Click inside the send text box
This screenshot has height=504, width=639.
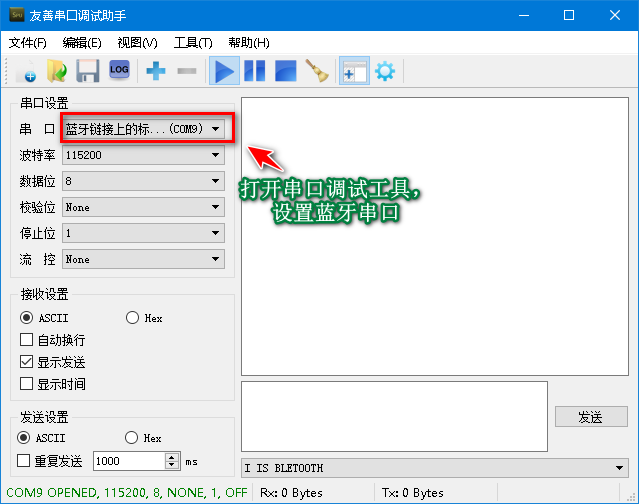[394, 416]
